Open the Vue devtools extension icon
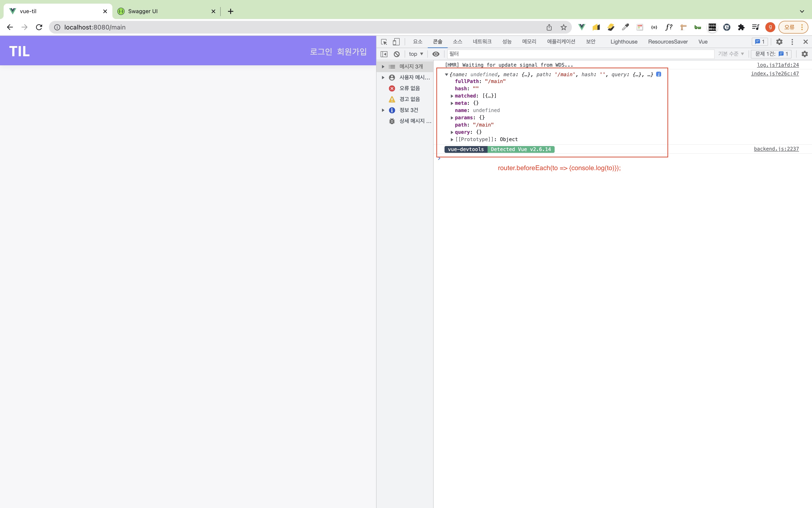Image resolution: width=812 pixels, height=508 pixels. (582, 27)
